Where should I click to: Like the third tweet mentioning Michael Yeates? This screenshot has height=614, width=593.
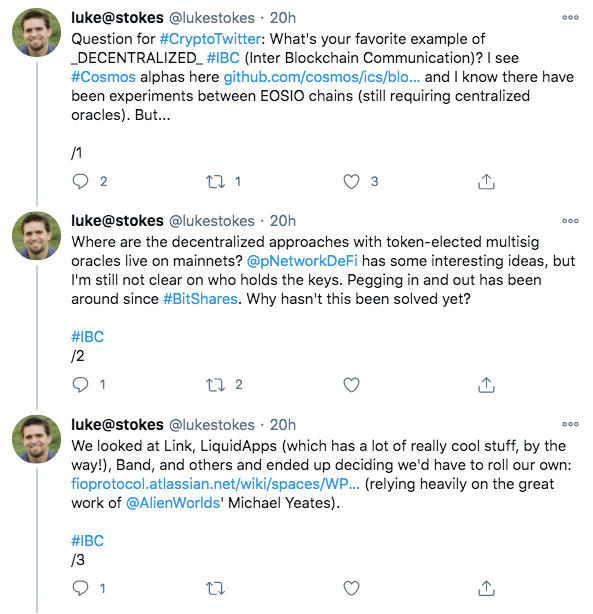click(x=351, y=588)
